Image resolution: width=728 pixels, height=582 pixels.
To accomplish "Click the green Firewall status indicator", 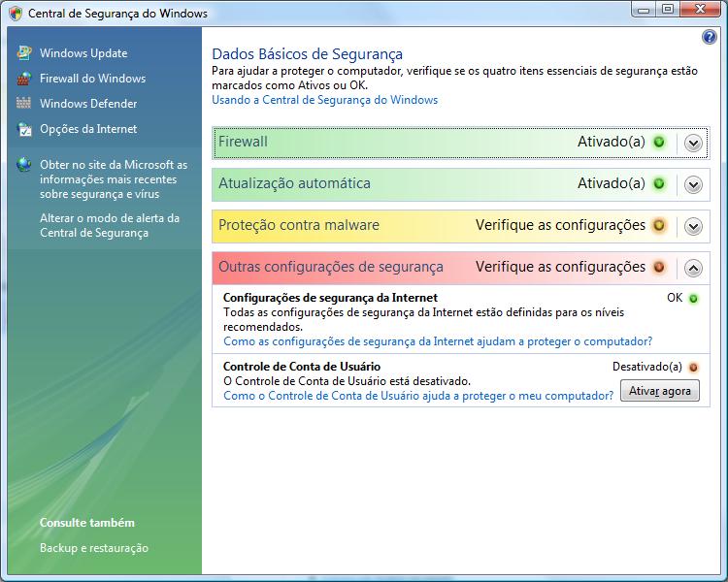I will click(659, 142).
